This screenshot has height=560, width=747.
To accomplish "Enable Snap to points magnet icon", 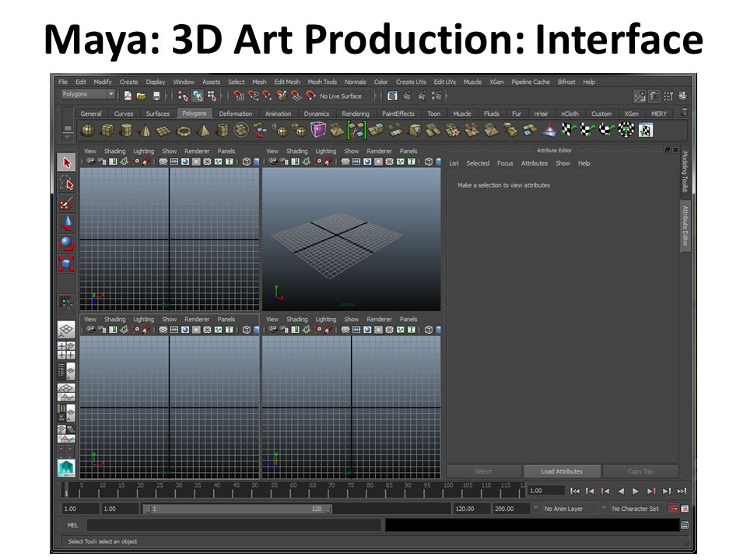I will [x=267, y=96].
